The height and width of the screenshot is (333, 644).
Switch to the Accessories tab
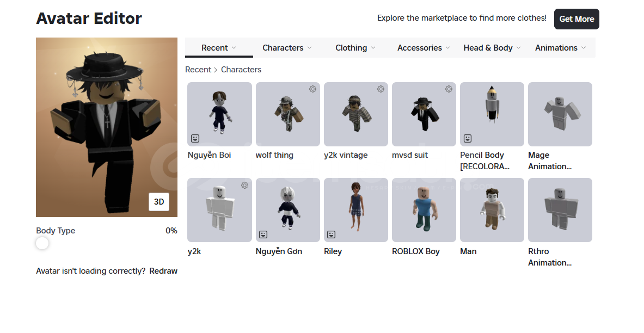tap(424, 48)
